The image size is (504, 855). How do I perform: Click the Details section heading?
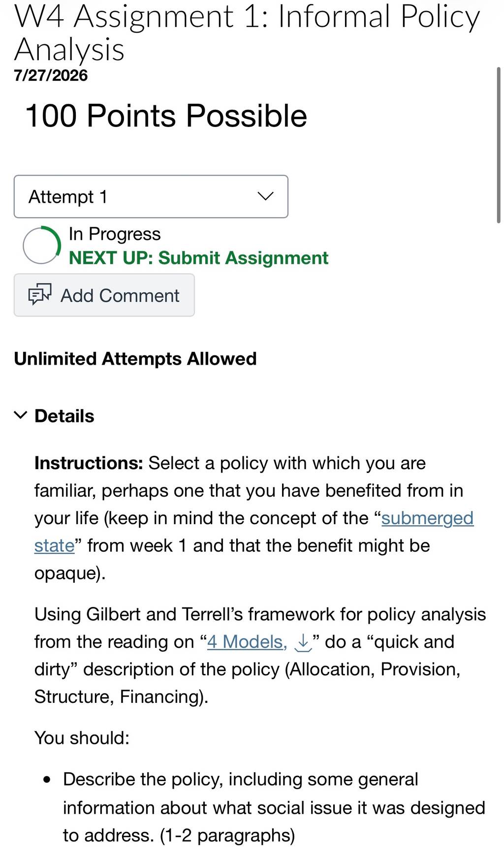pos(64,416)
